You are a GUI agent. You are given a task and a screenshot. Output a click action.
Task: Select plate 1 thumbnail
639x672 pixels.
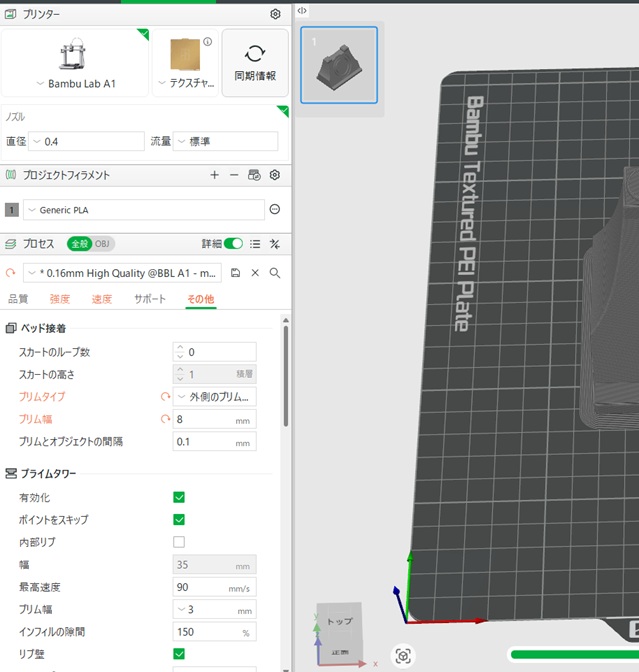[339, 65]
